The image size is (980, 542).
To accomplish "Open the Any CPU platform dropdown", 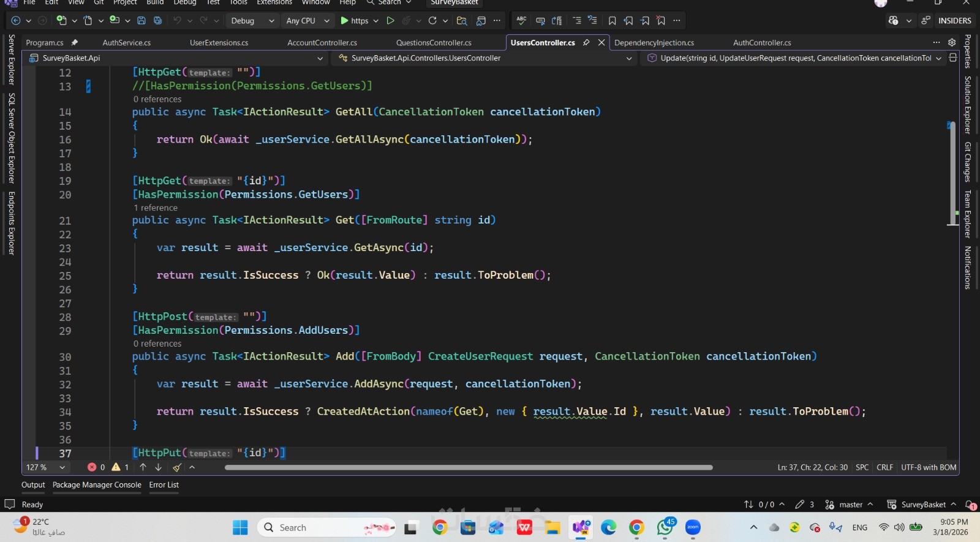I will click(307, 21).
